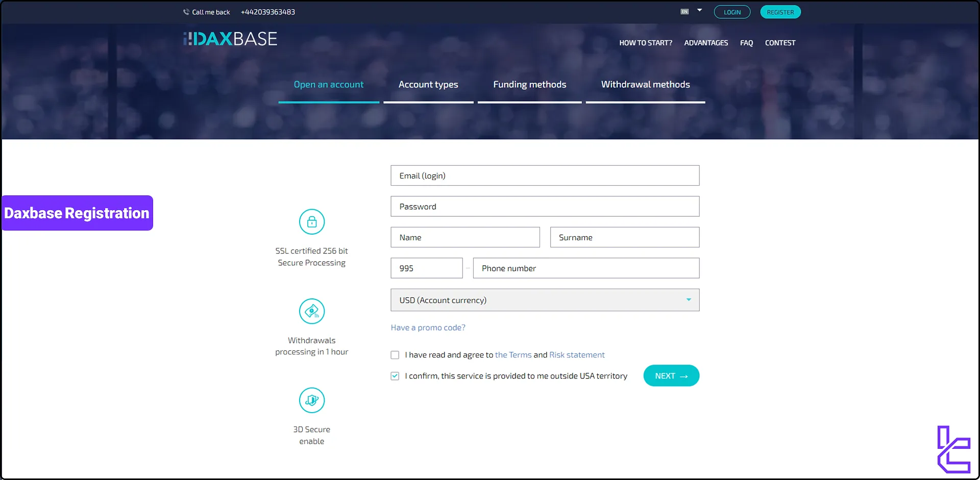Go to the CONTEST menu item
Viewport: 980px width, 480px height.
pyautogui.click(x=780, y=43)
